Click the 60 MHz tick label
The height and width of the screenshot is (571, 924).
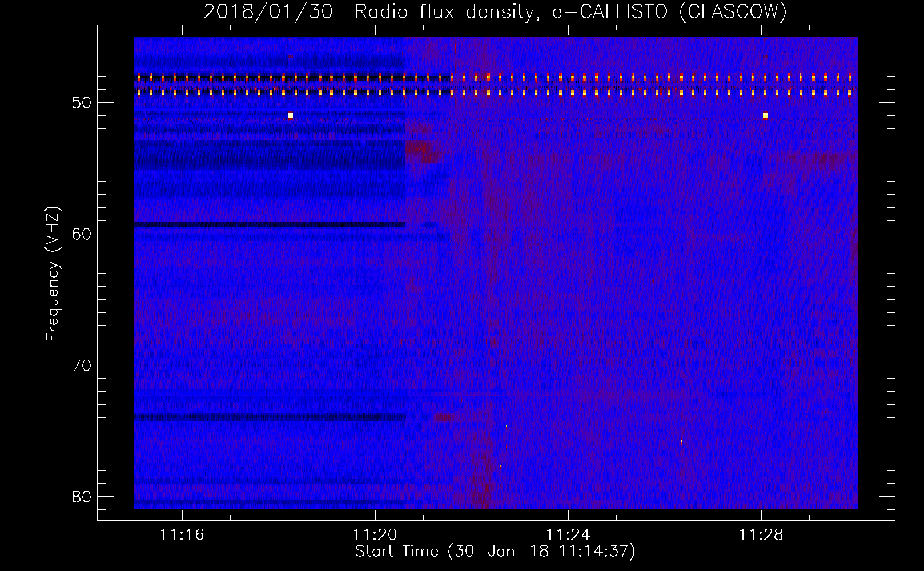(82, 234)
